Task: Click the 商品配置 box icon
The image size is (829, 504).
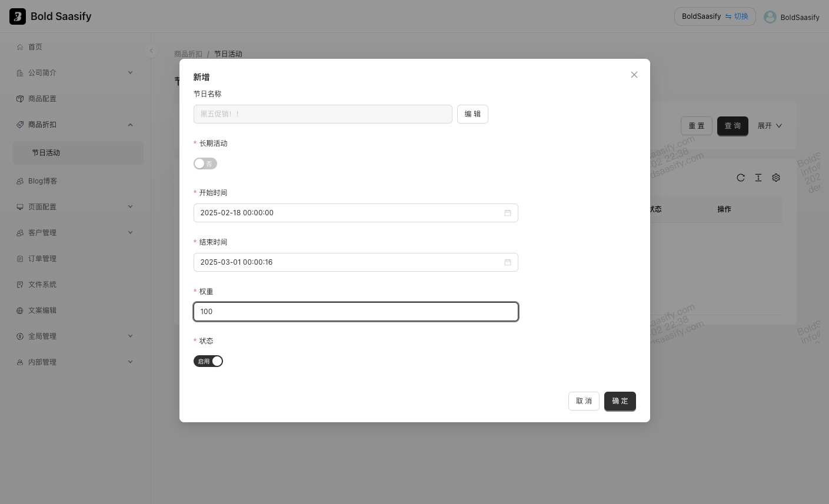Action: (20, 99)
